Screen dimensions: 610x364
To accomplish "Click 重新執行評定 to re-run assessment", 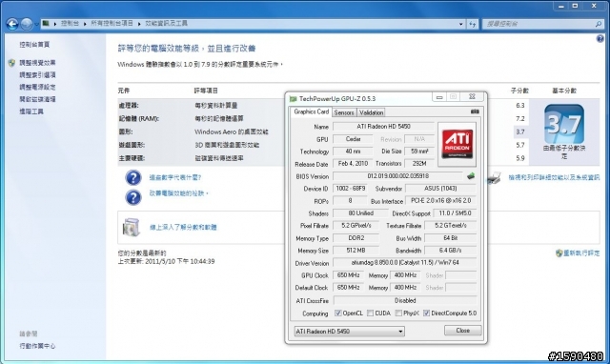I will (581, 253).
